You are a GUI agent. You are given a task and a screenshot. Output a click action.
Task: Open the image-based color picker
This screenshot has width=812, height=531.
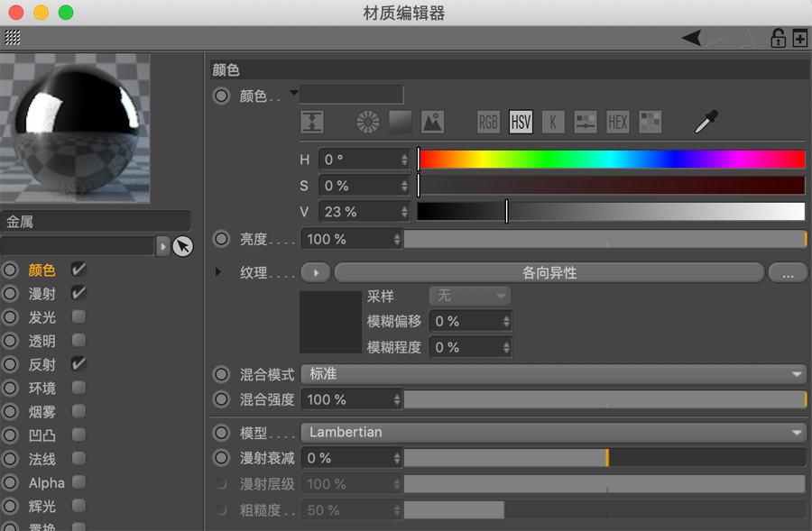click(x=432, y=121)
